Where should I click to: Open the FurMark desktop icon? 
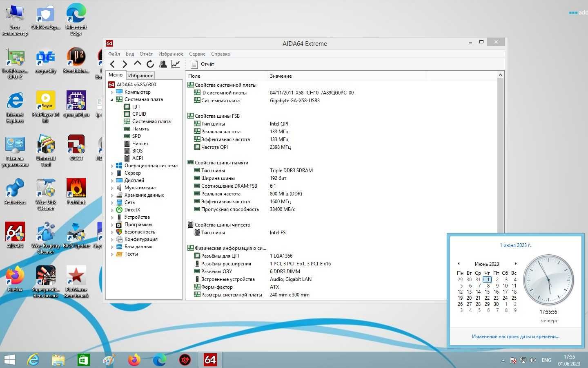(76, 191)
